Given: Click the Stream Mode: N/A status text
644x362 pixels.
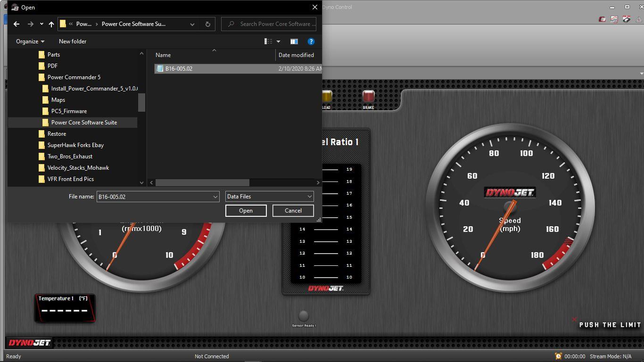Looking at the screenshot, I should (611, 356).
